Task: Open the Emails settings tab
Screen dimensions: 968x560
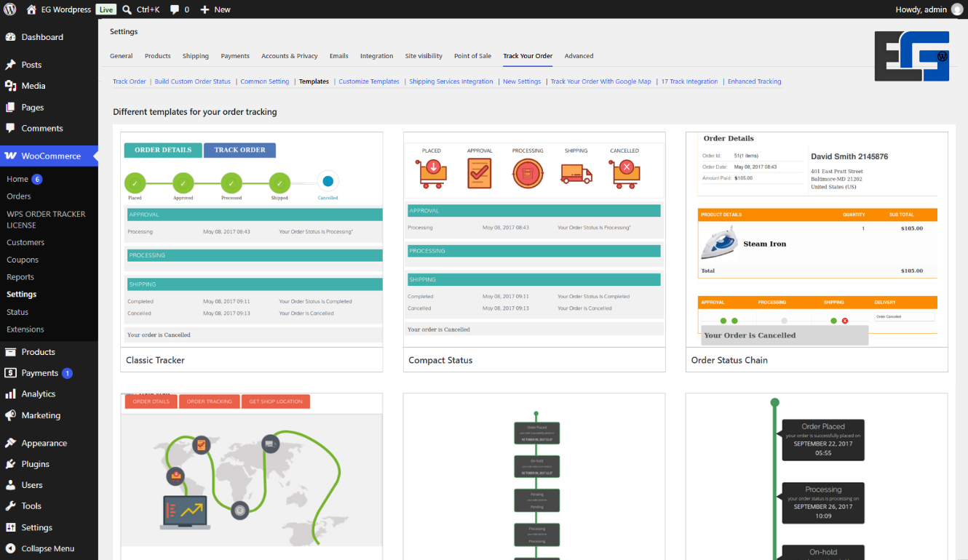Action: pos(339,56)
